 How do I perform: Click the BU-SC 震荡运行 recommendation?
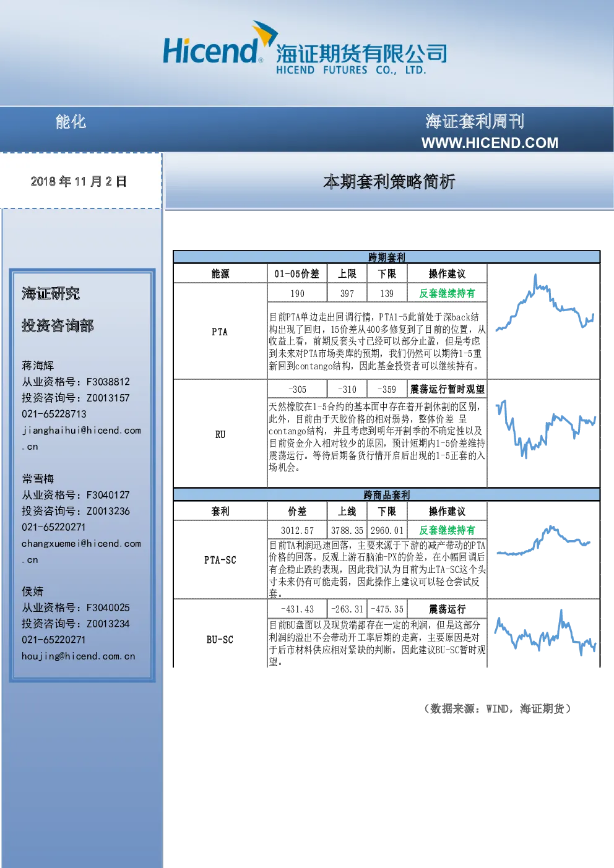[447, 609]
